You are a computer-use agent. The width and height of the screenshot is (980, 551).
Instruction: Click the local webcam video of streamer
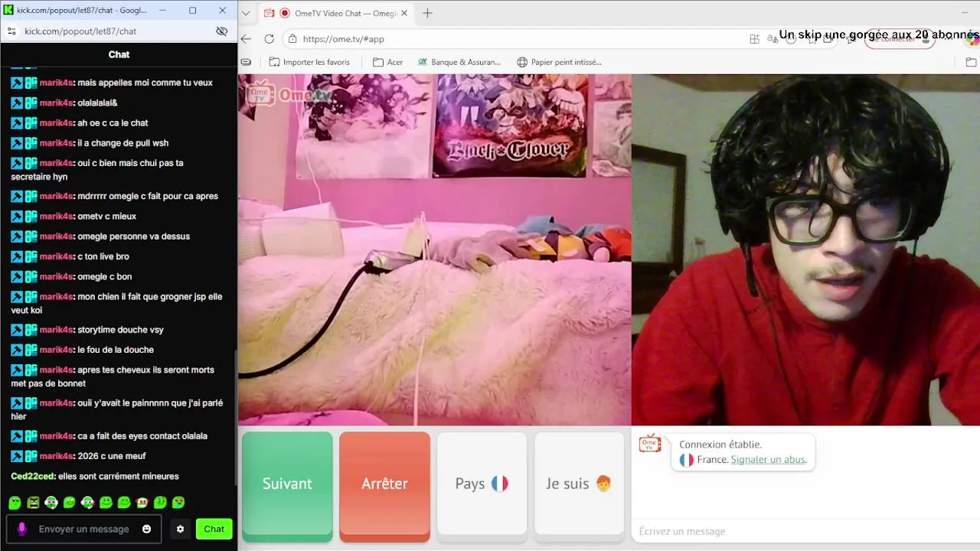coord(805,249)
